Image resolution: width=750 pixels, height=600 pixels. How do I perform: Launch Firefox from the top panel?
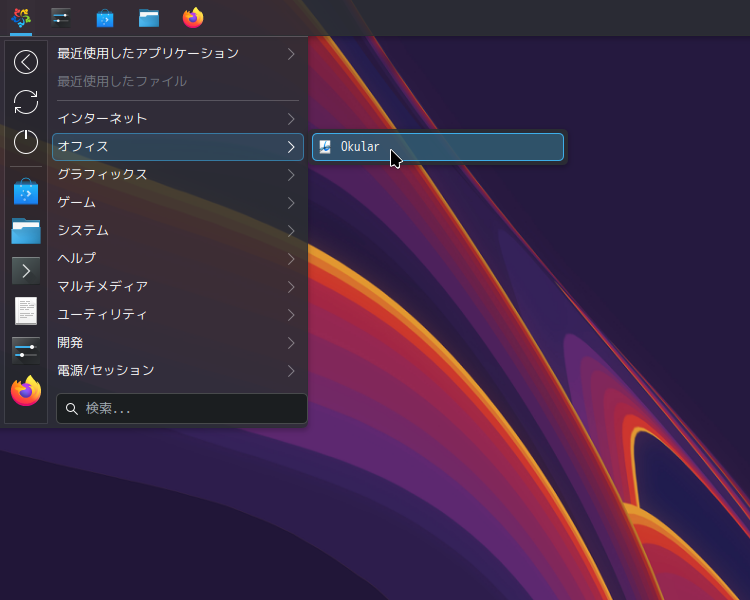point(193,18)
